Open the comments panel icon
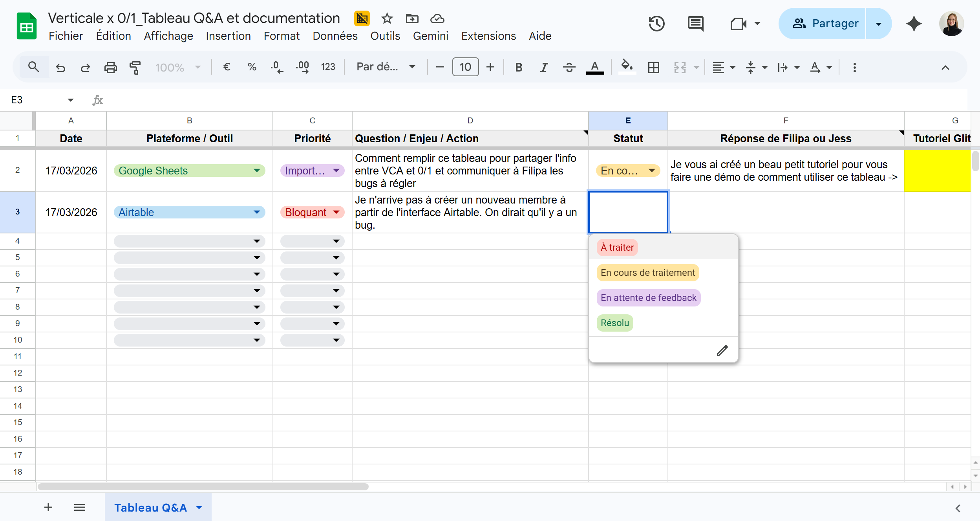Screen dimensions: 980x521 tap(695, 24)
